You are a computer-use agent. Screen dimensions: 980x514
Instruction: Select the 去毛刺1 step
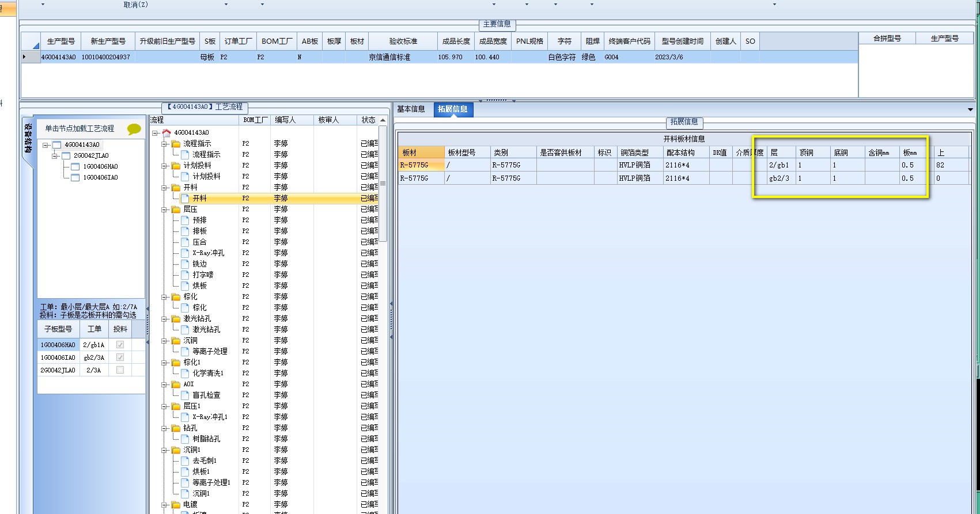[x=205, y=460]
